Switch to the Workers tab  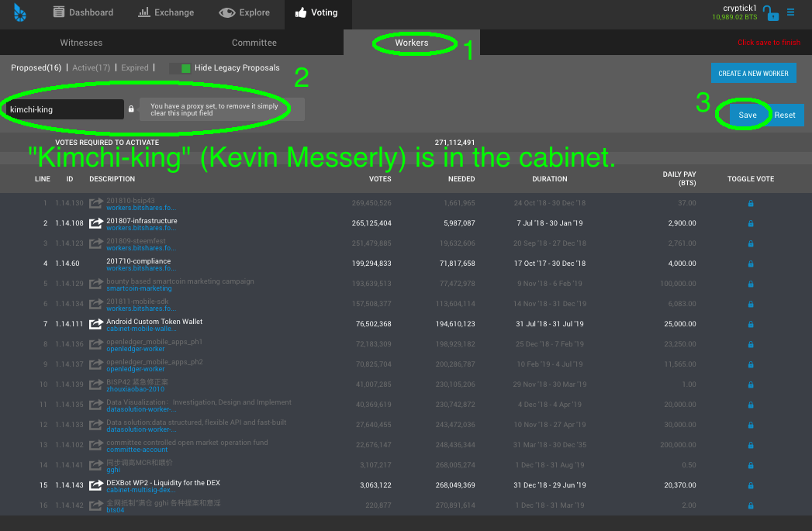tap(412, 43)
